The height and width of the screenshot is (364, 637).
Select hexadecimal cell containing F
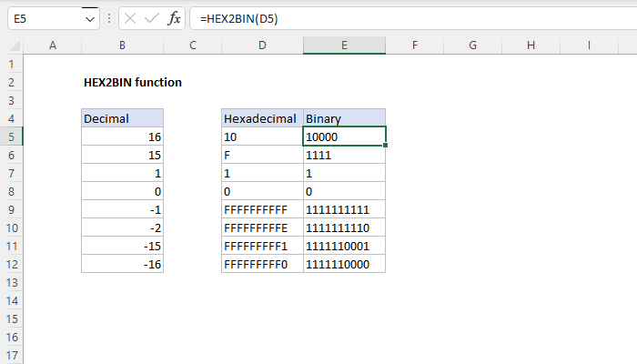pyautogui.click(x=262, y=155)
